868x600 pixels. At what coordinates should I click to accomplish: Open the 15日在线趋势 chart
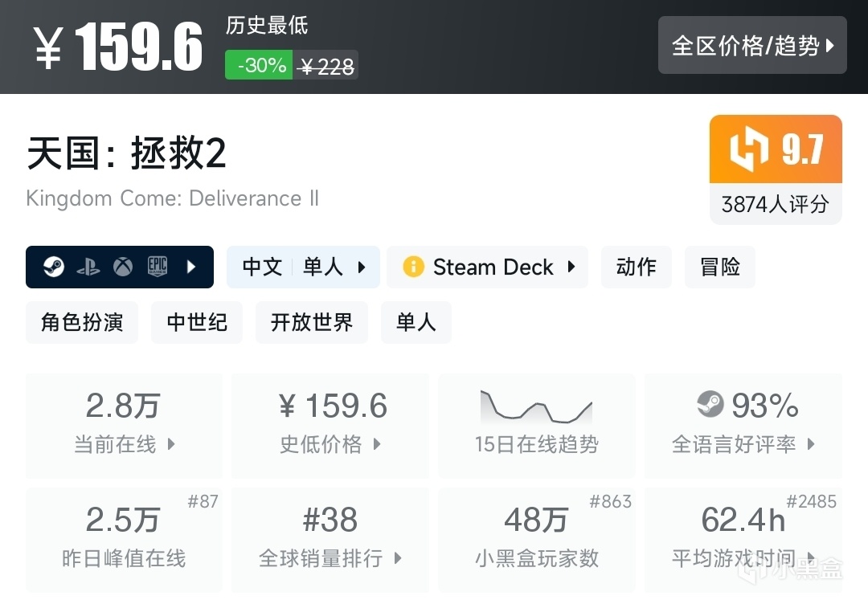[536, 426]
